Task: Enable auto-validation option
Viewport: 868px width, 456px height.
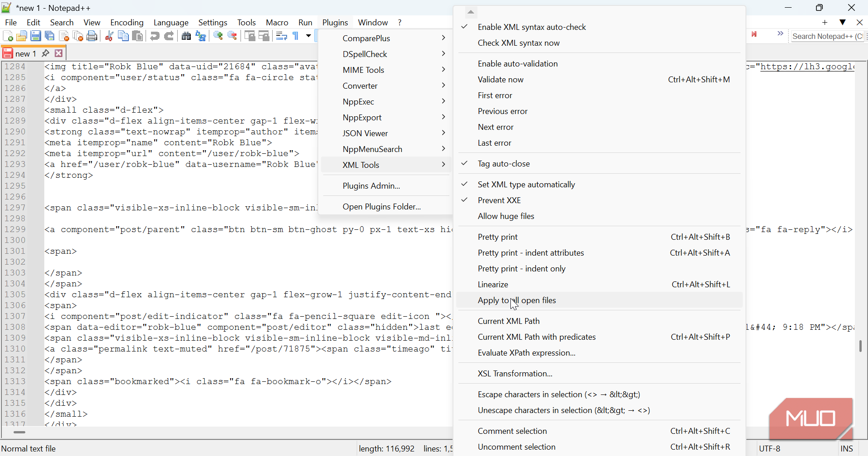Action: click(x=599, y=64)
